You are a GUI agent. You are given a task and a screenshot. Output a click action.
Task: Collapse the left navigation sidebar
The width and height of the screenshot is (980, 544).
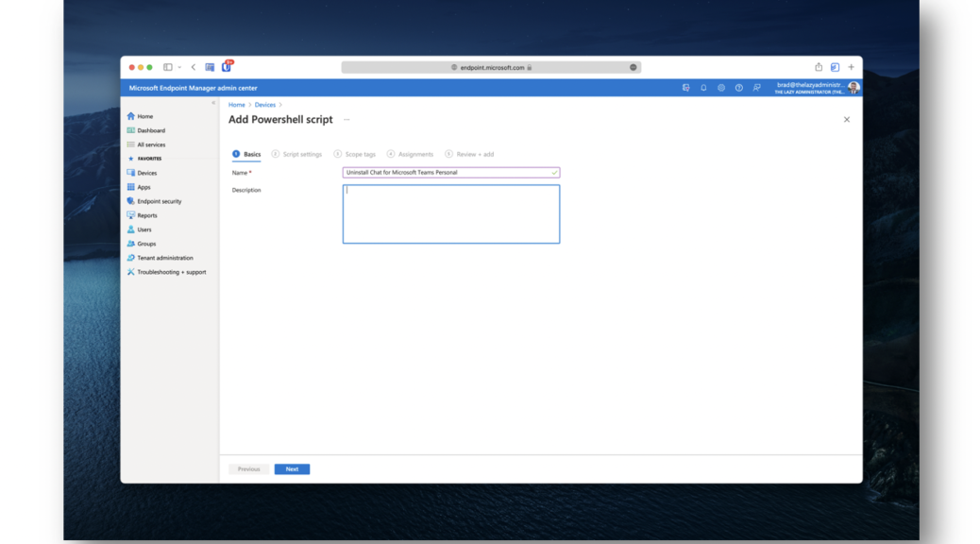213,103
